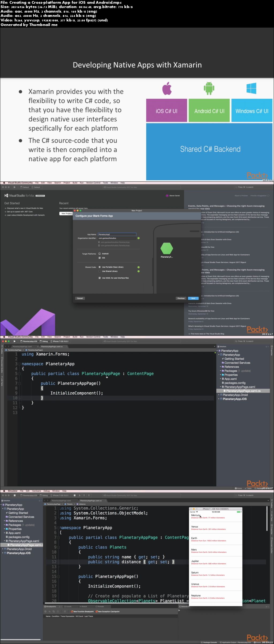Click the Getting Started item in the right-side Solution pad
The width and height of the screenshot is (274, 644).
[x=233, y=359]
